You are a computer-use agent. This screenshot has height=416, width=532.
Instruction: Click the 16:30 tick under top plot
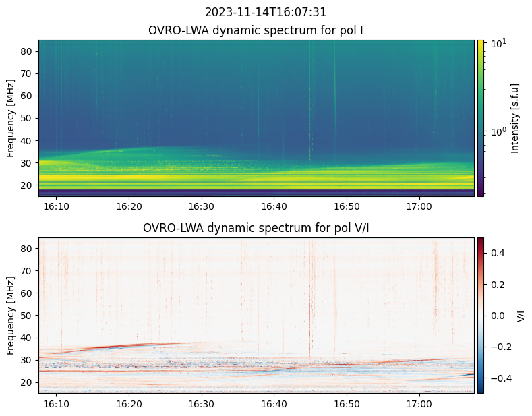[x=201, y=206]
